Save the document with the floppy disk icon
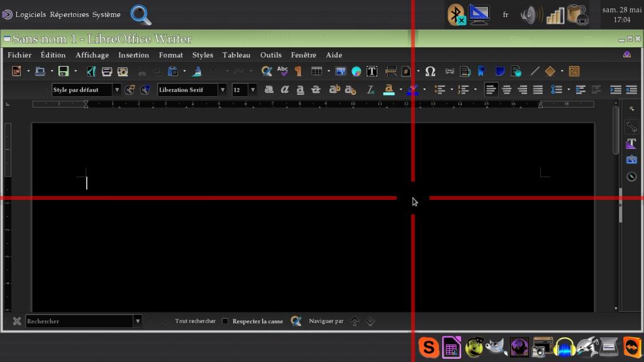The width and height of the screenshot is (644, 362). click(64, 72)
